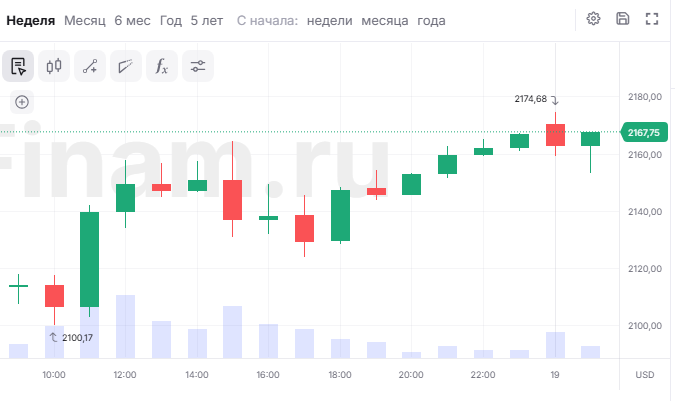The image size is (675, 401).
Task: Click the 10:00 time axis label
Action: point(54,375)
